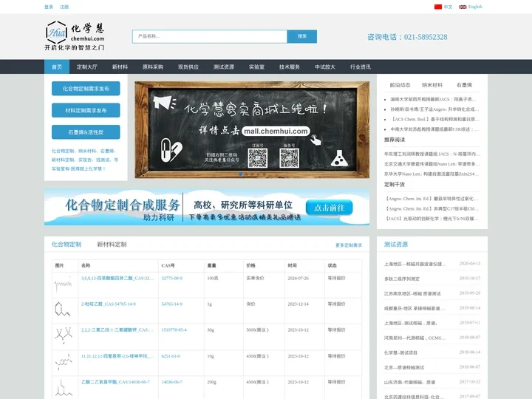Click the flask icon on banner
Viewport: 532px width, 399px height.
click(x=339, y=158)
